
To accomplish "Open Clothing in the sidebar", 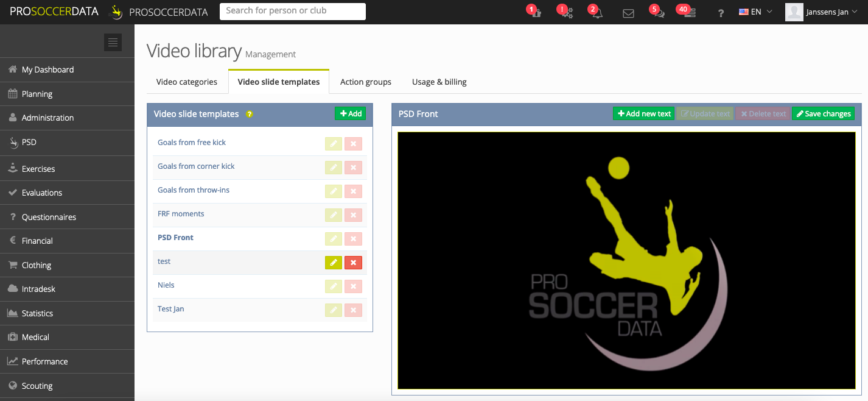I will coord(67,265).
